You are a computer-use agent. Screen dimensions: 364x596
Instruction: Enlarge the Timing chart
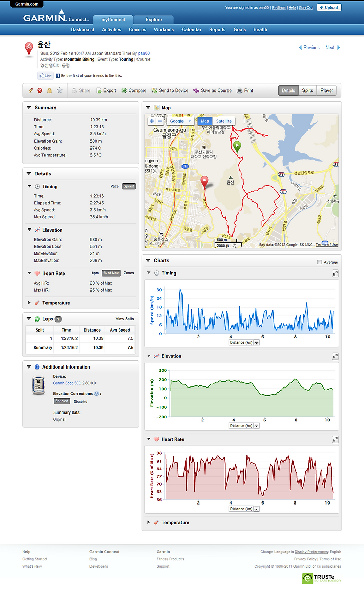(x=335, y=273)
